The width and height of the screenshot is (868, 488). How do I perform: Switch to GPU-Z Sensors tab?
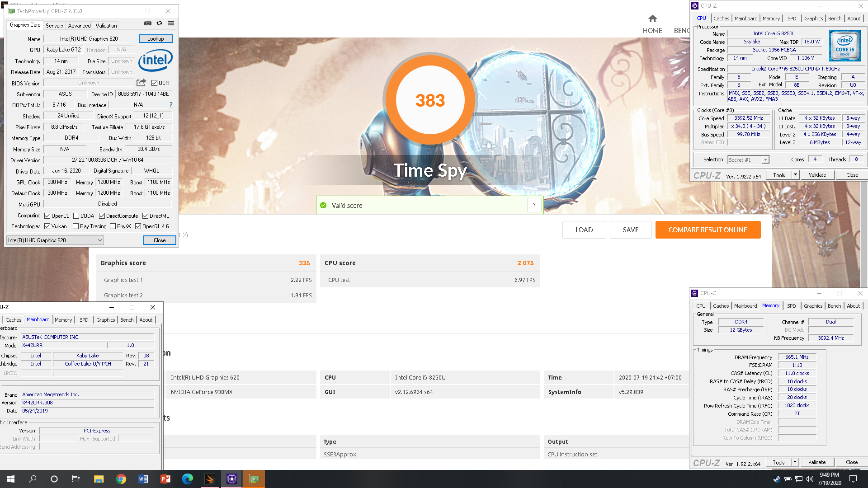[54, 26]
